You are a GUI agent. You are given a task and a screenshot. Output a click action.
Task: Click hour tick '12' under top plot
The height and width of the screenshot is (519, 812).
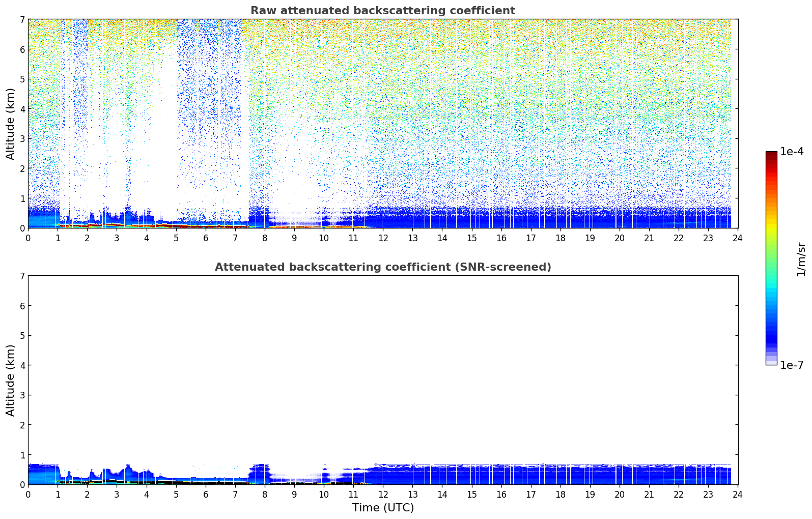click(383, 238)
